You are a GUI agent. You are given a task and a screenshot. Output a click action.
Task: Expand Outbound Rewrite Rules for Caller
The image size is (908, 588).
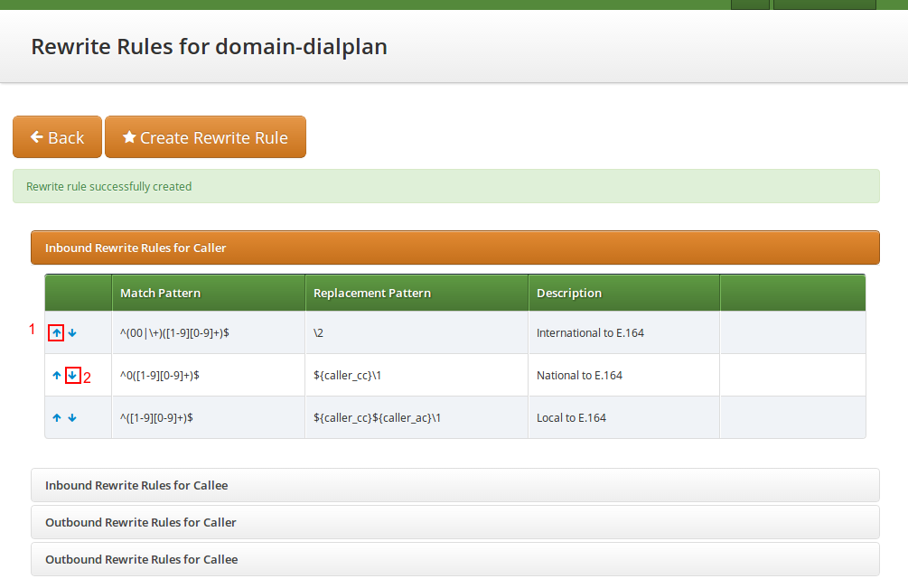[x=141, y=522]
